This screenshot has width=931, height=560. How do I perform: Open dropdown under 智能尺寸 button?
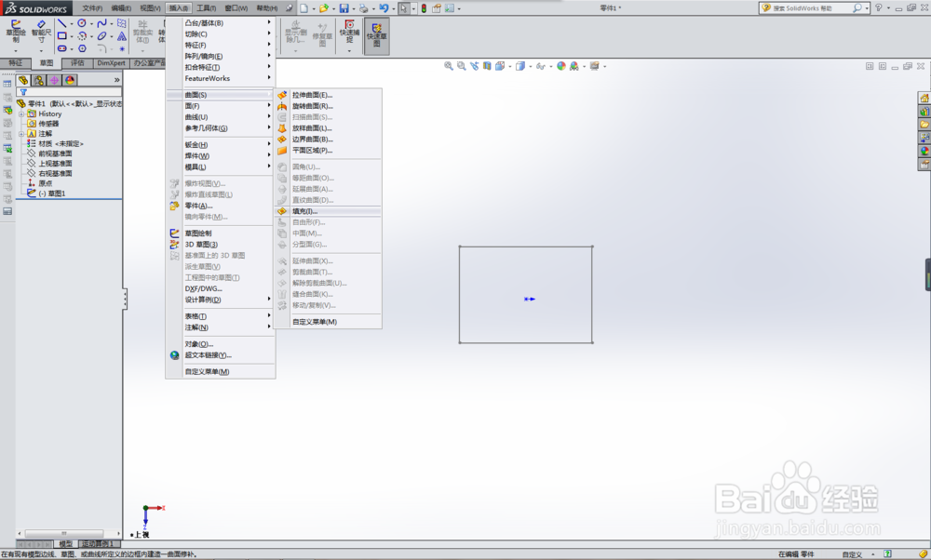point(41,50)
